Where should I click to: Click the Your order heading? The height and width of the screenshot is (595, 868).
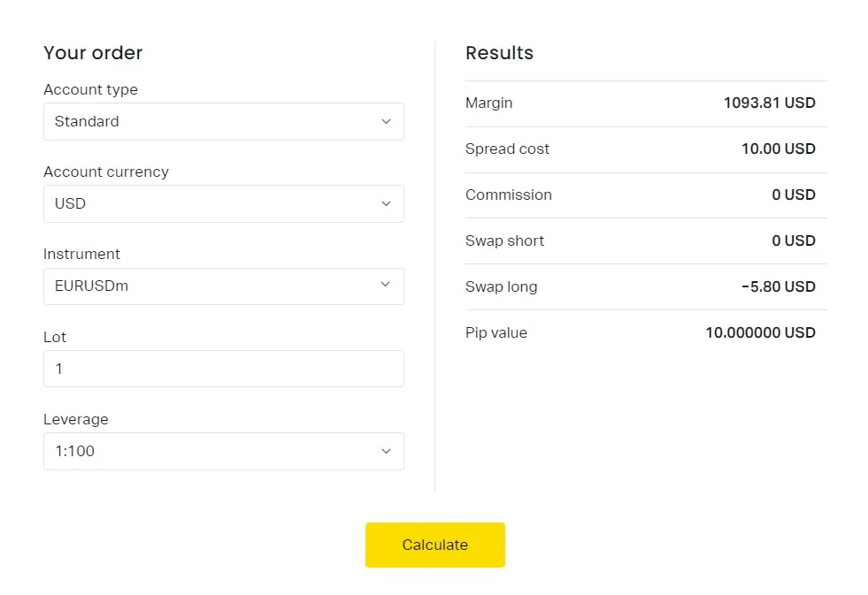93,53
